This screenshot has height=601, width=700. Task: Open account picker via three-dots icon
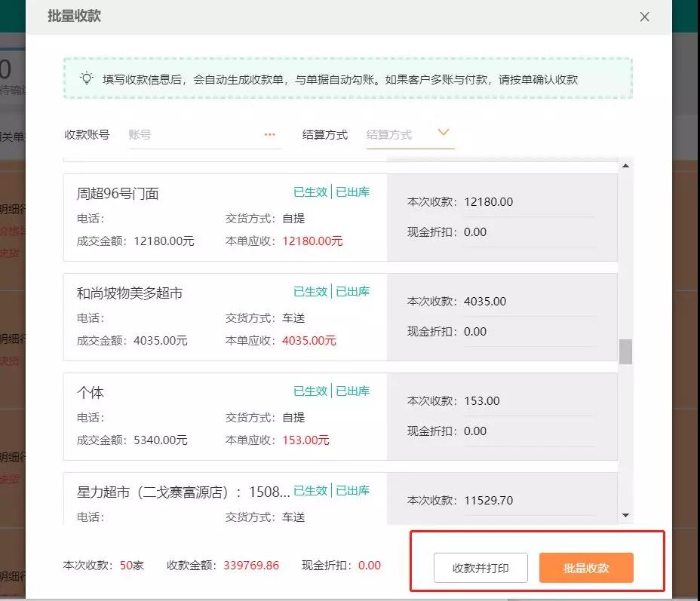tap(270, 134)
